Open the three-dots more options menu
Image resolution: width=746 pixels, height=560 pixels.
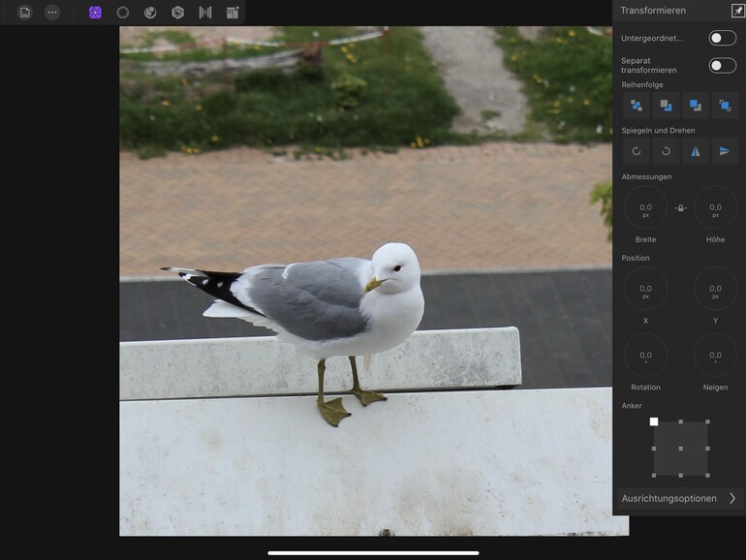[x=52, y=13]
